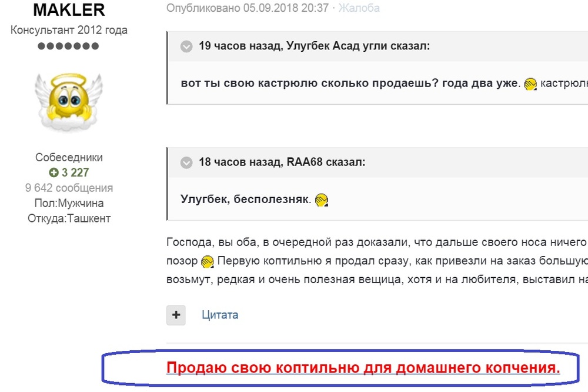Toggle the plus multiquote button
Image resolution: width=588 pixels, height=392 pixels.
(176, 315)
